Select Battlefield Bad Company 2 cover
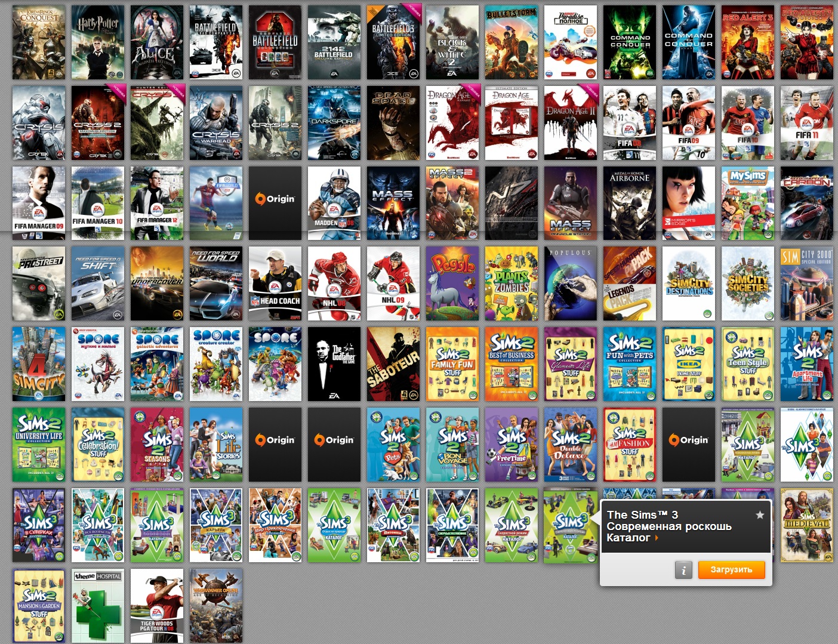This screenshot has height=644, width=838. (x=216, y=42)
